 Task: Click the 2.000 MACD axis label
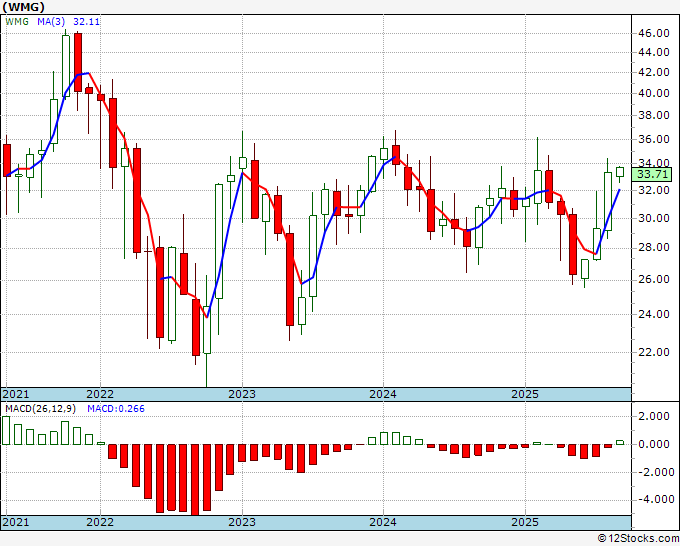coord(654,416)
